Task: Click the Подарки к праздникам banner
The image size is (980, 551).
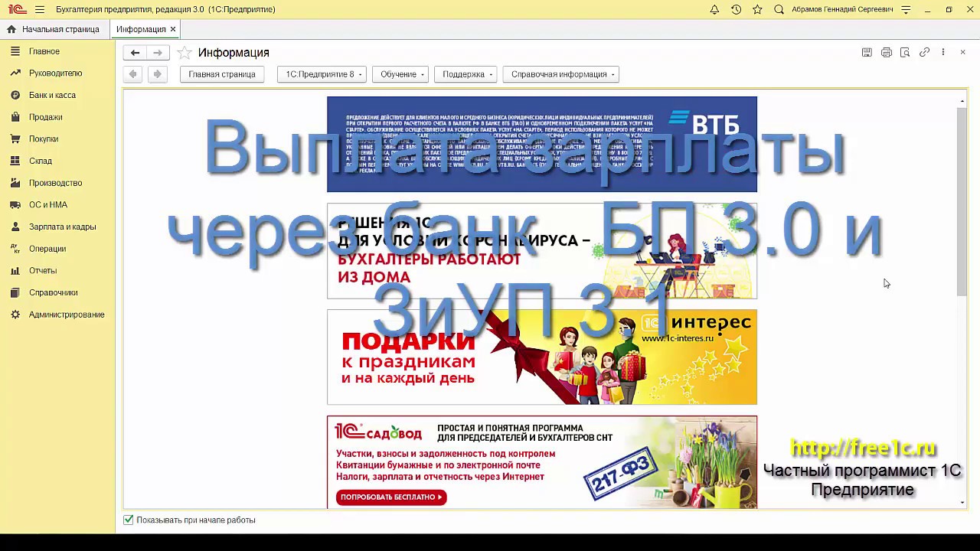Action: click(x=542, y=357)
